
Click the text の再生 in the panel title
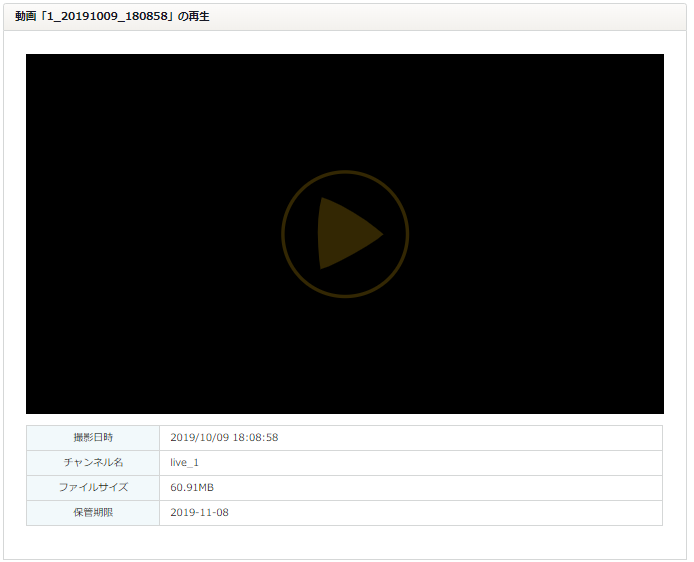193,17
